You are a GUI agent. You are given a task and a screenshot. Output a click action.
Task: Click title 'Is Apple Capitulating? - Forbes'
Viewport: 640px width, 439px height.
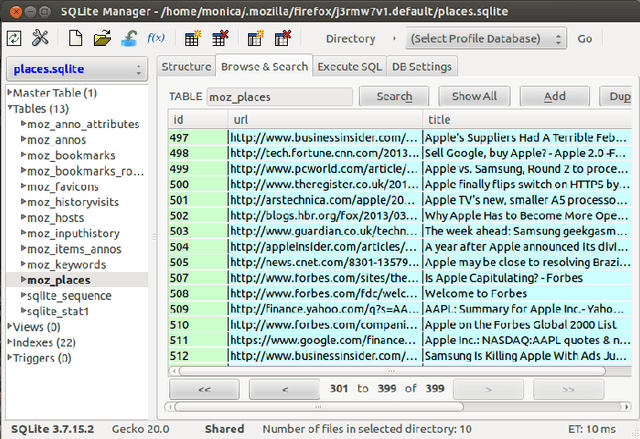click(503, 278)
